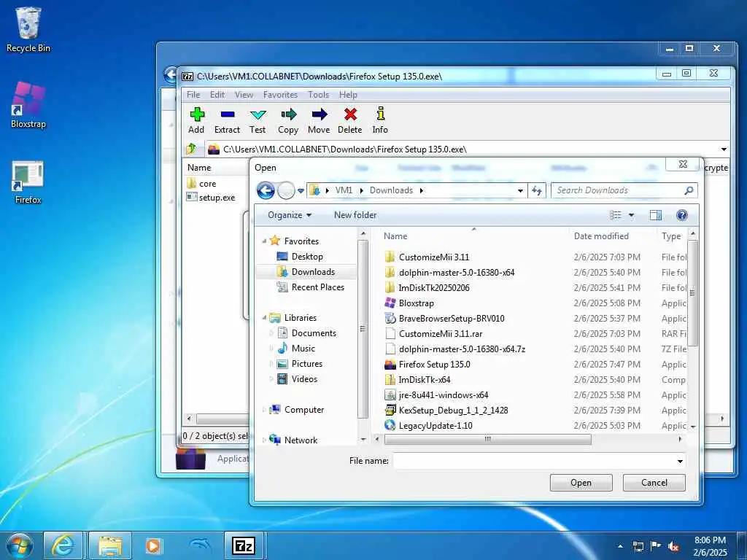Click the Dolphin emulator taskbar icon

click(x=198, y=545)
